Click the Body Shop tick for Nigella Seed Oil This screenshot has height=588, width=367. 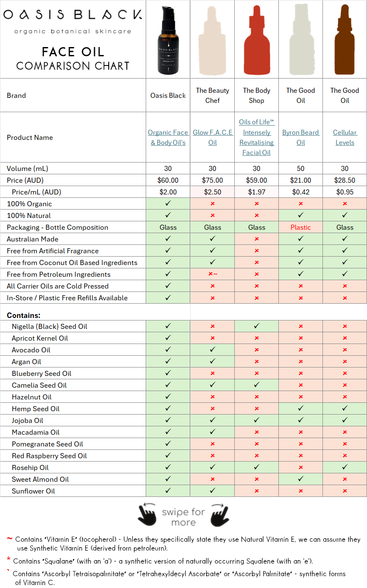[x=257, y=326]
